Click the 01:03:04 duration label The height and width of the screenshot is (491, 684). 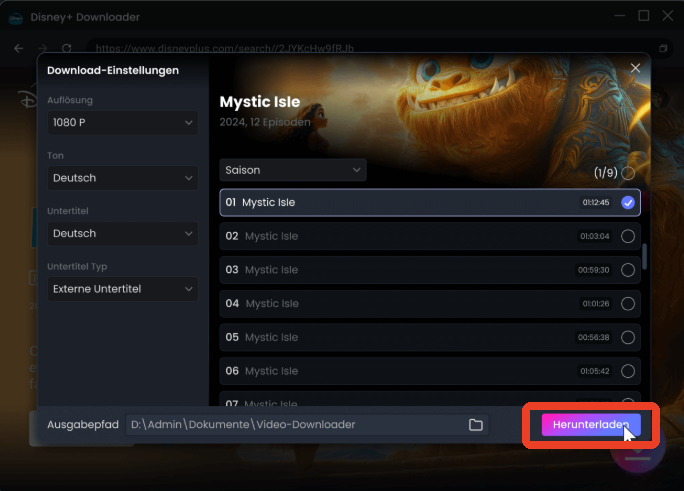[x=595, y=236]
